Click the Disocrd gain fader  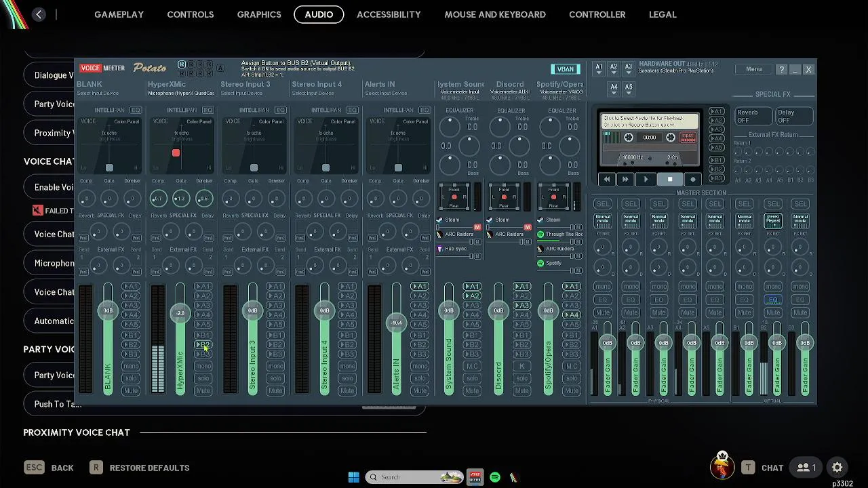click(x=498, y=310)
